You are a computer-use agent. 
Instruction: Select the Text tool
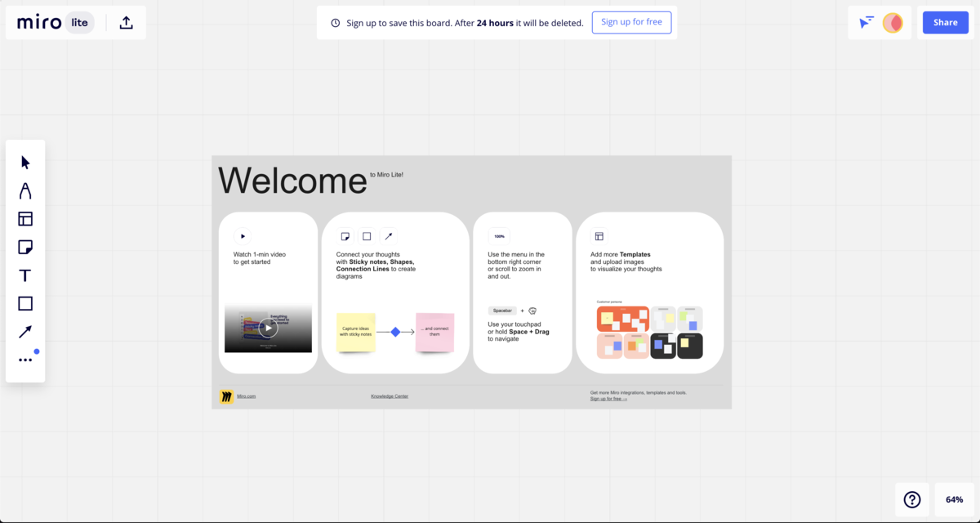click(x=25, y=275)
